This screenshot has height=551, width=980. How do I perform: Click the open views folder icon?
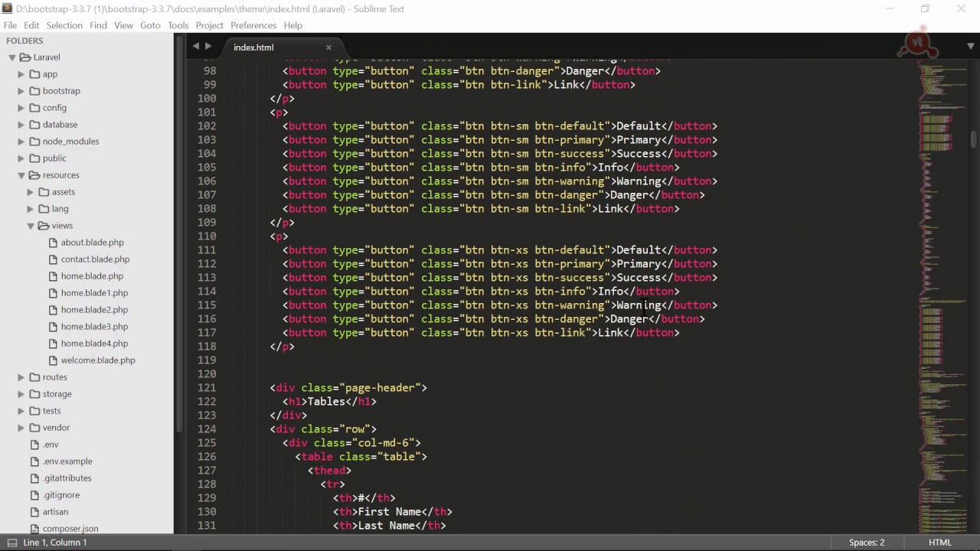pos(44,226)
